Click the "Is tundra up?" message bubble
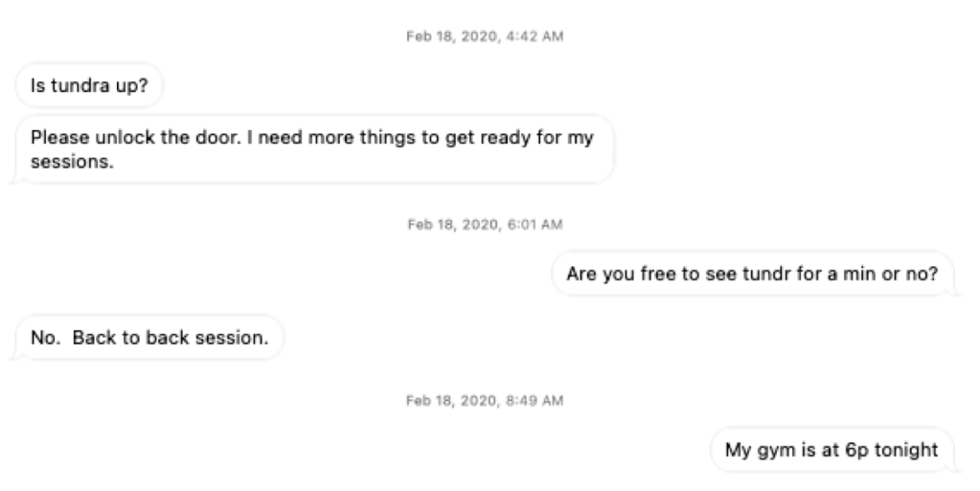Image resolution: width=980 pixels, height=491 pixels. tap(89, 83)
